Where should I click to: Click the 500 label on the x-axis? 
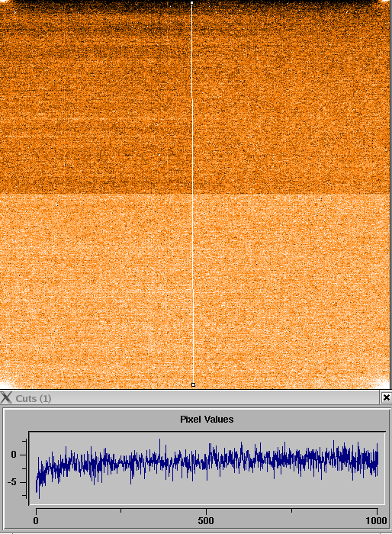click(x=206, y=521)
